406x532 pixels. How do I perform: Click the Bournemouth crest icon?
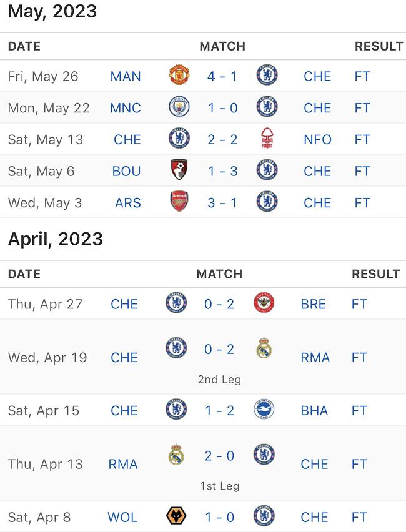179,170
